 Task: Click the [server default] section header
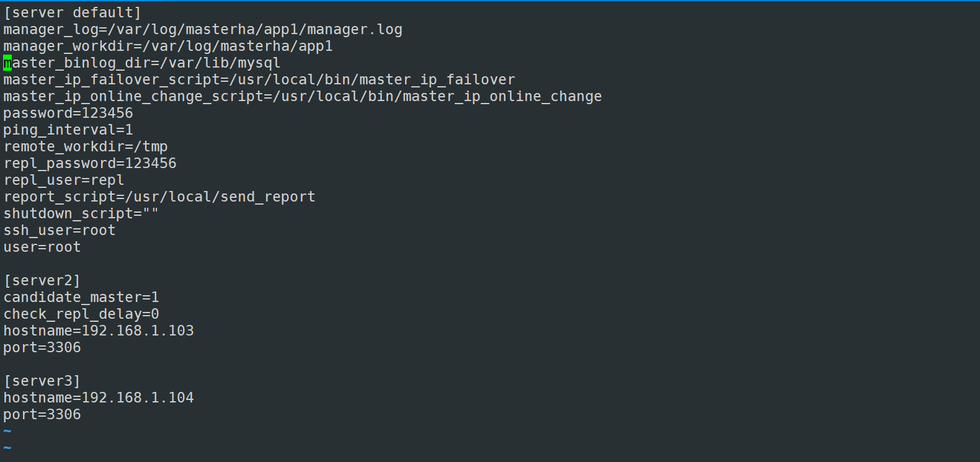[x=73, y=13]
